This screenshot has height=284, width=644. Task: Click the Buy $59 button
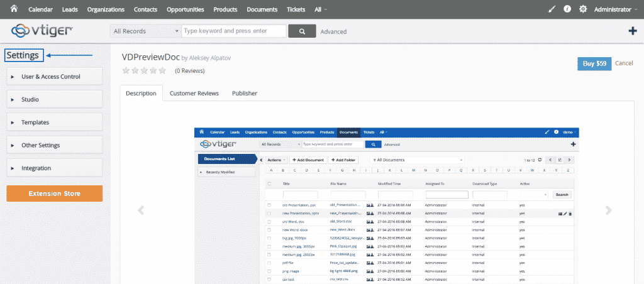[594, 63]
